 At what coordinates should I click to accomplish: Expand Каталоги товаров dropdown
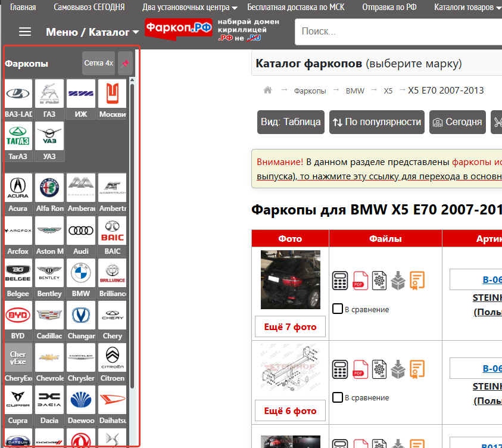pyautogui.click(x=467, y=7)
